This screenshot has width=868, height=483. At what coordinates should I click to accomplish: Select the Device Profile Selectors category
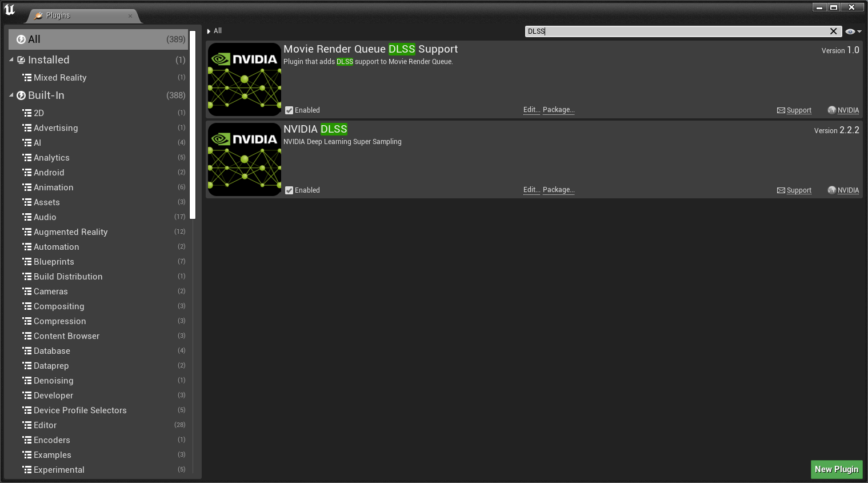point(98,410)
